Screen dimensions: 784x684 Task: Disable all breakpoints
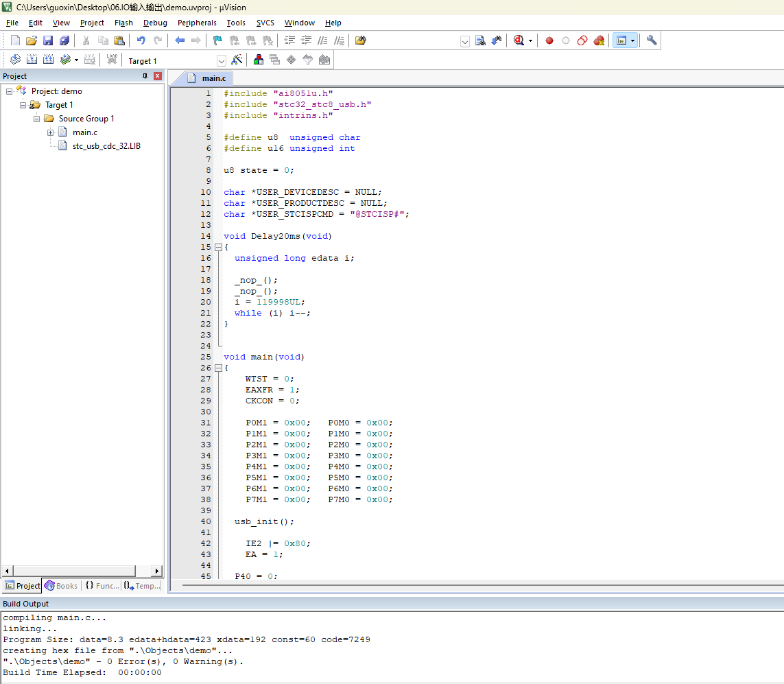coord(582,40)
